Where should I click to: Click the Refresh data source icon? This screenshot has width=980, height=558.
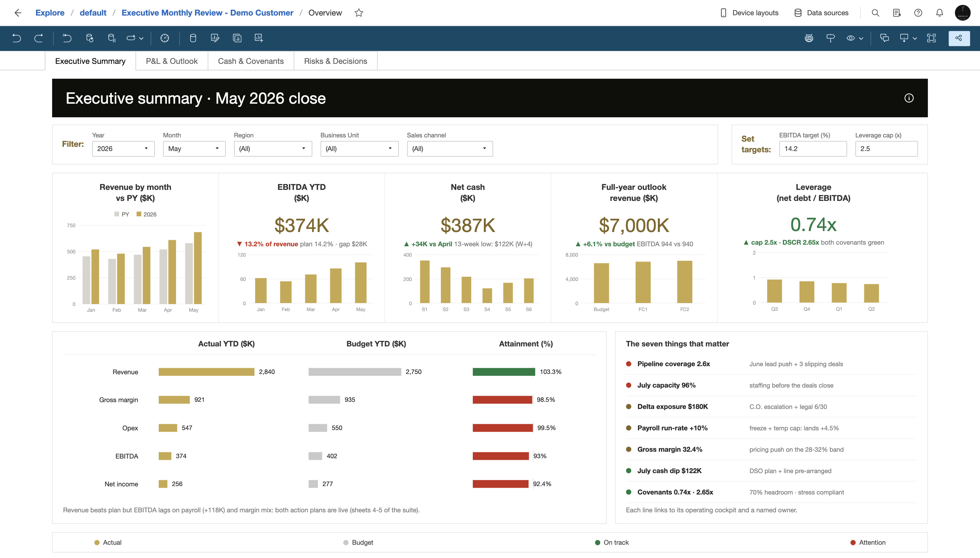click(x=90, y=38)
